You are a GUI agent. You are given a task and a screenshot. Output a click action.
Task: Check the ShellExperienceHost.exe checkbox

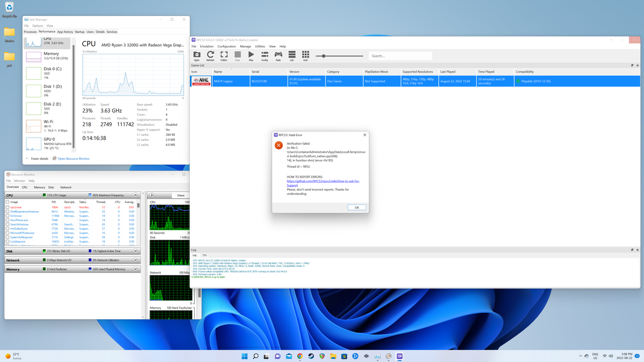click(x=8, y=212)
